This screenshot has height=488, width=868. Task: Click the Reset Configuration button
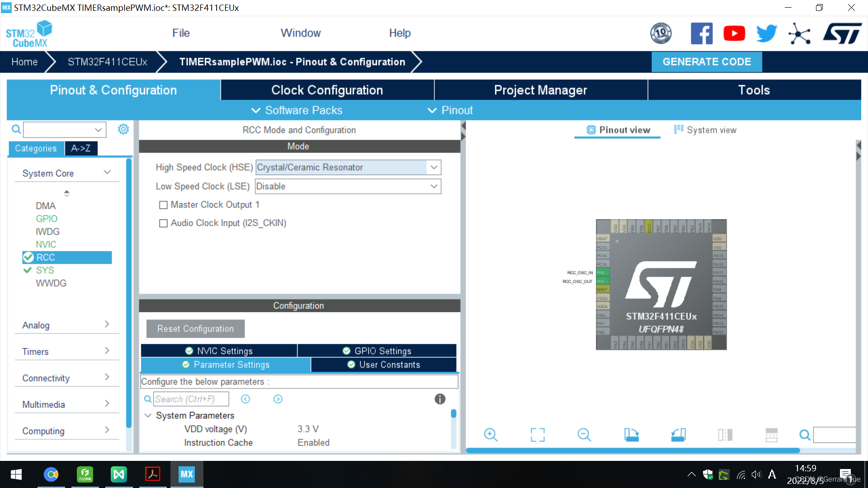tap(195, 329)
